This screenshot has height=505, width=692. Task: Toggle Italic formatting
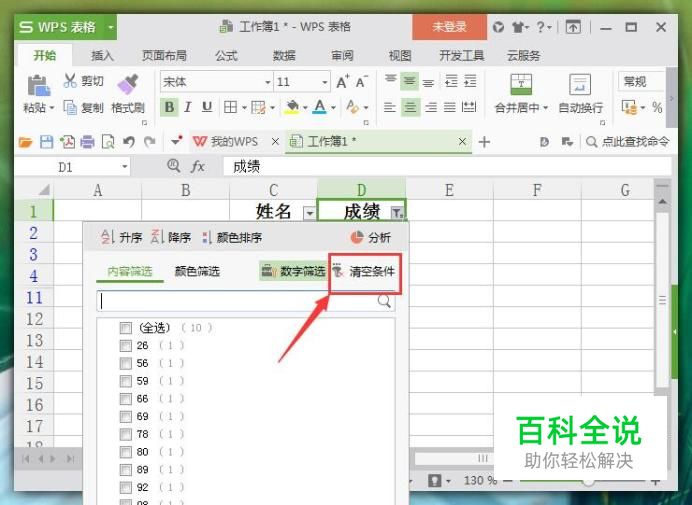tap(188, 107)
